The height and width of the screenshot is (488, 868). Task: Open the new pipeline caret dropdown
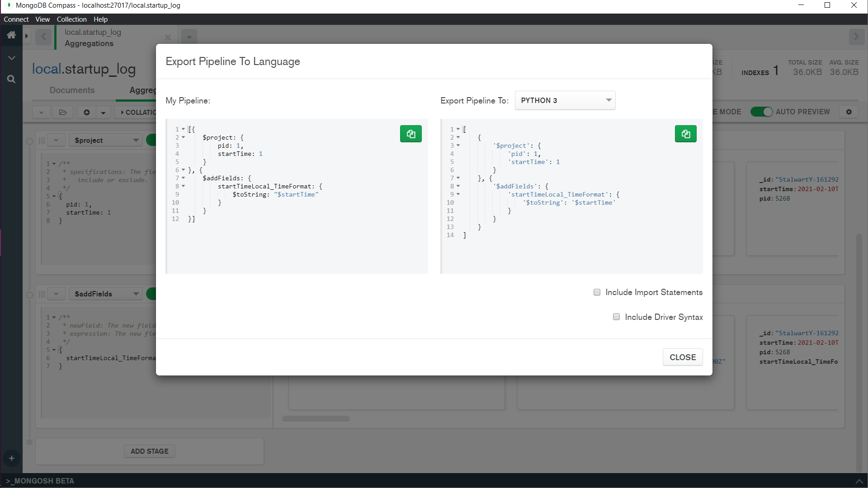tap(103, 112)
